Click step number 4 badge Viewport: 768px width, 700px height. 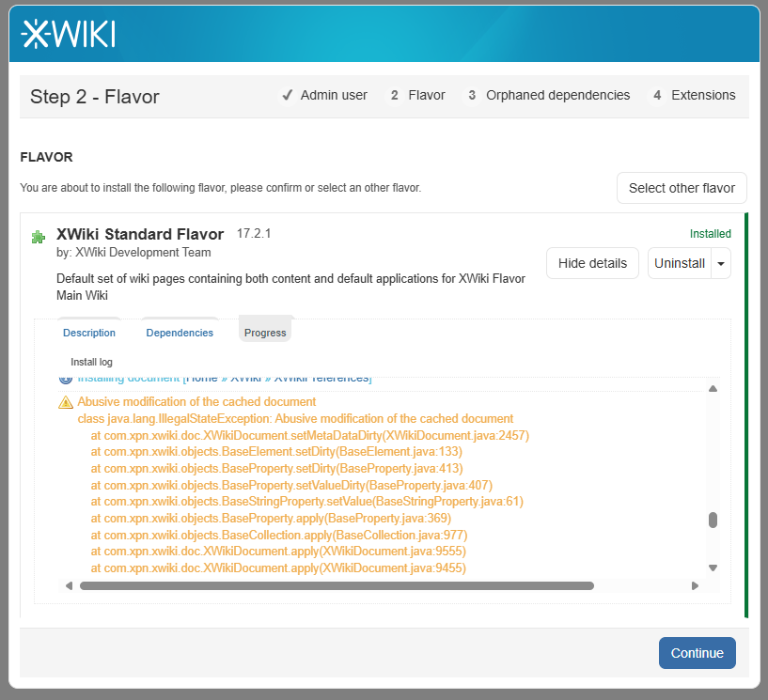[x=657, y=95]
